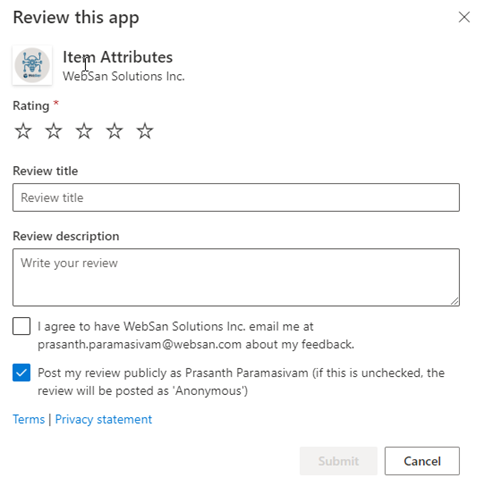This screenshot has height=486, width=484.
Task: Close the Review this app dialog
Action: coord(464,17)
